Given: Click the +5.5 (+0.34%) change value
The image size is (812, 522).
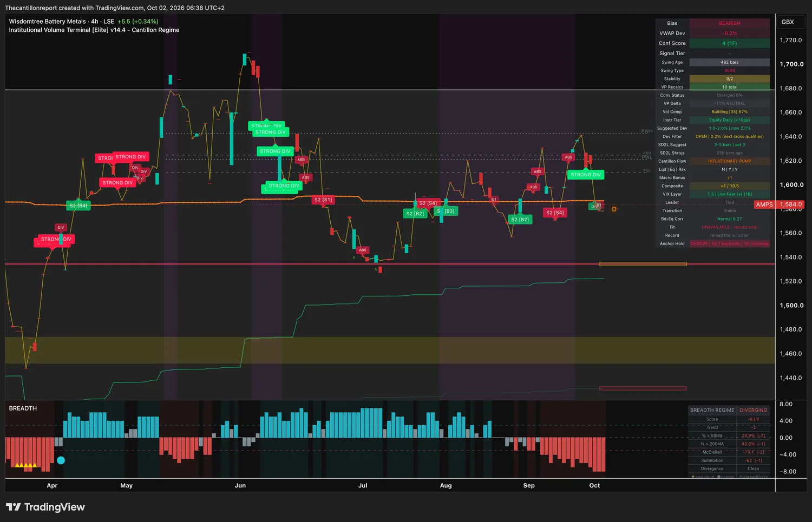Looking at the screenshot, I should pos(138,22).
